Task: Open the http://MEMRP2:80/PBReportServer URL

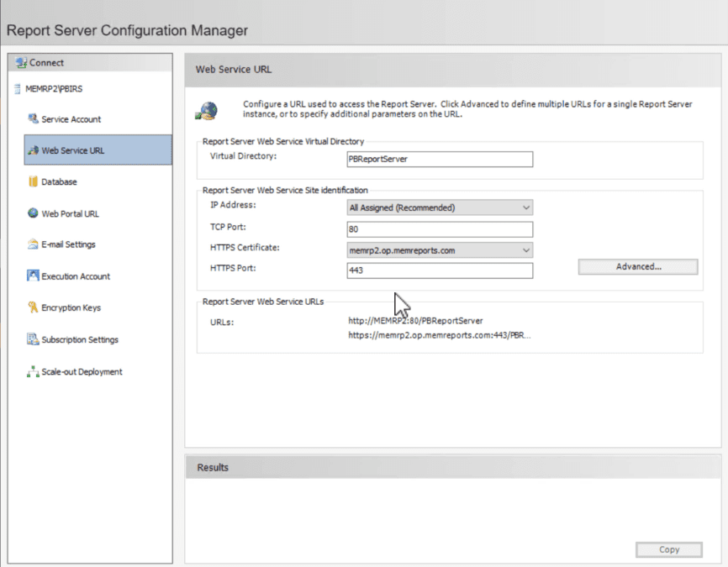Action: tap(415, 321)
